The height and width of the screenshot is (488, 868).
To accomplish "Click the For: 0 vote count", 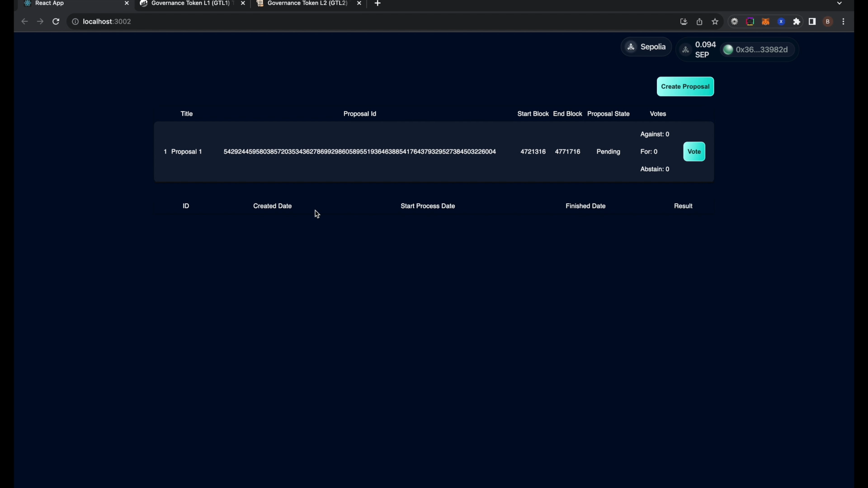I will pyautogui.click(x=649, y=152).
